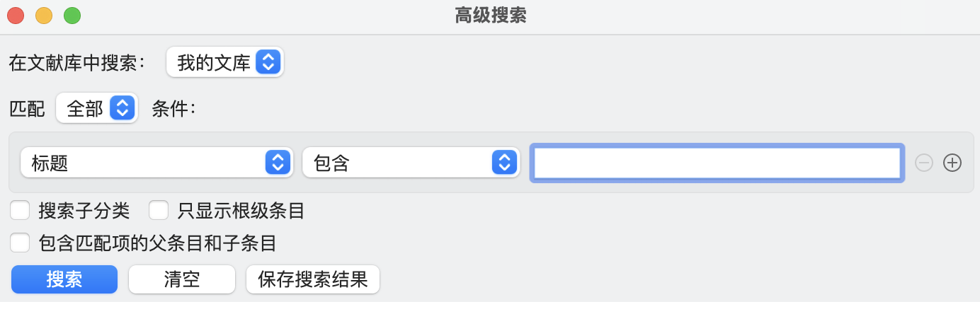Viewport: 980px width, 314px height.
Task: Click the minus icon to remove the condition
Action: (924, 163)
